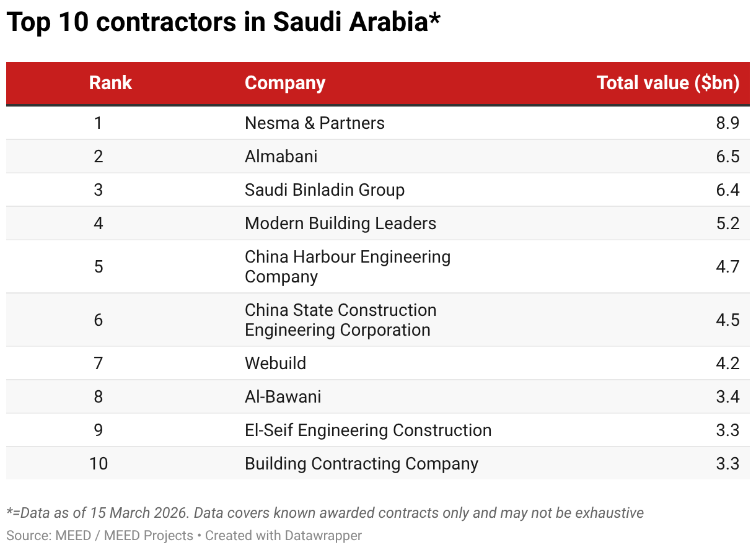Click the Webuild company name
The image size is (756, 550).
pos(275,363)
